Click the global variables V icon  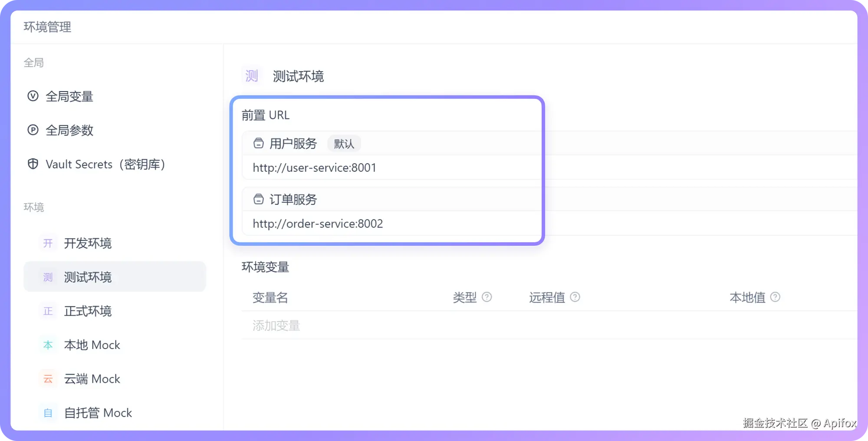33,96
